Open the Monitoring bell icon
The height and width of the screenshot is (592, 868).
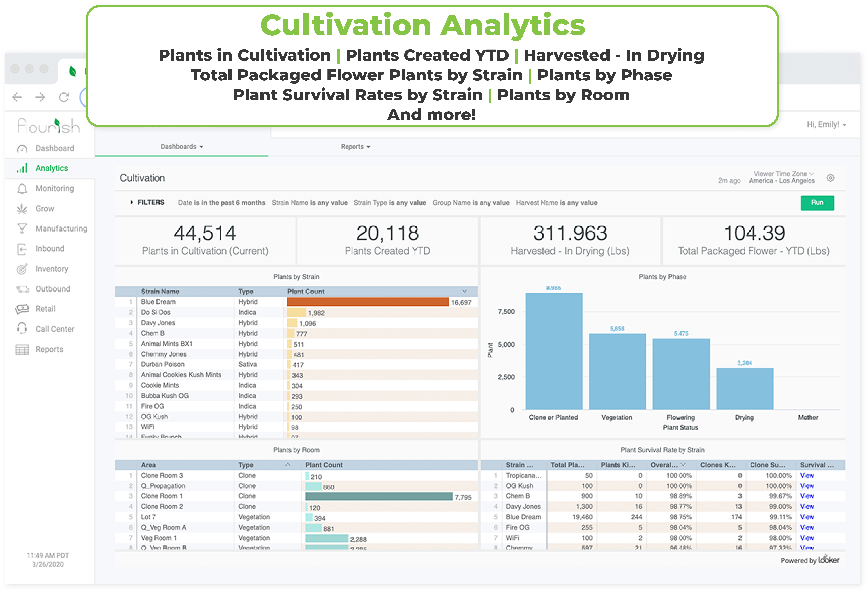(22, 189)
